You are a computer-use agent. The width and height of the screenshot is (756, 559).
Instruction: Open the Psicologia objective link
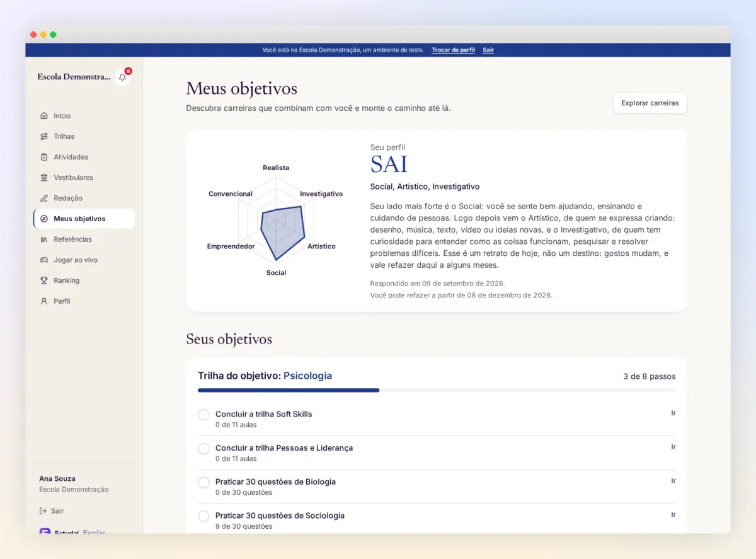pos(307,376)
